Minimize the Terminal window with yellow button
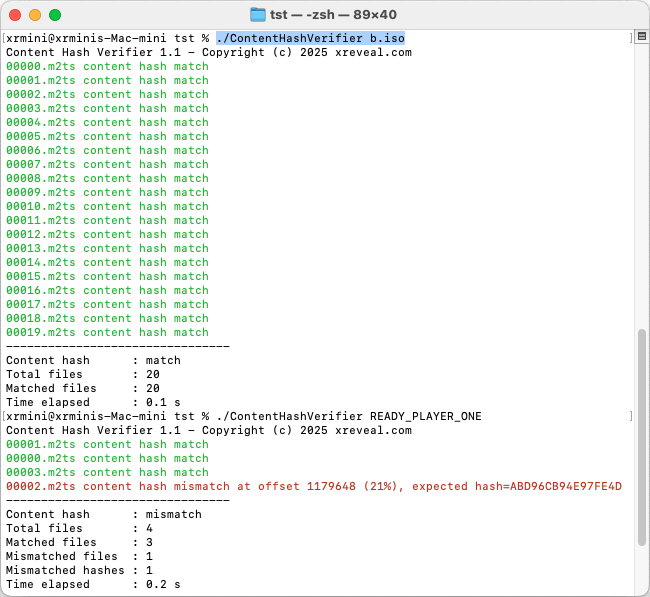The image size is (650, 597). tap(35, 15)
